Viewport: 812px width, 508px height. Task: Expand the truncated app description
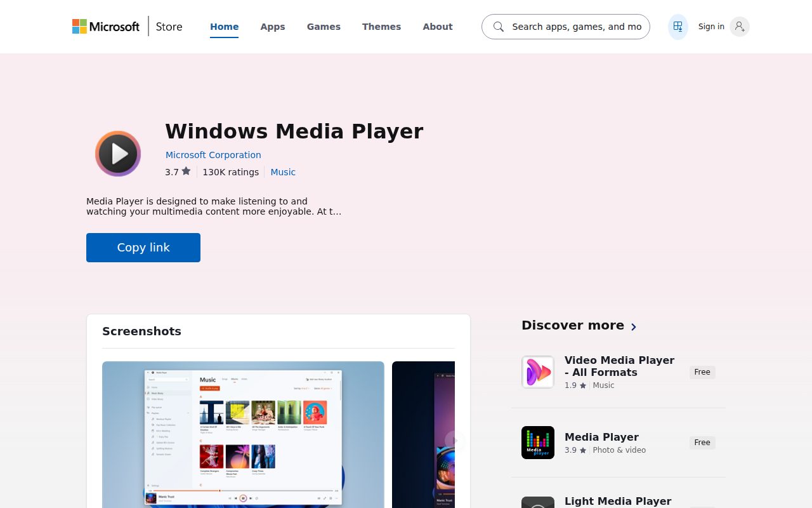point(214,206)
